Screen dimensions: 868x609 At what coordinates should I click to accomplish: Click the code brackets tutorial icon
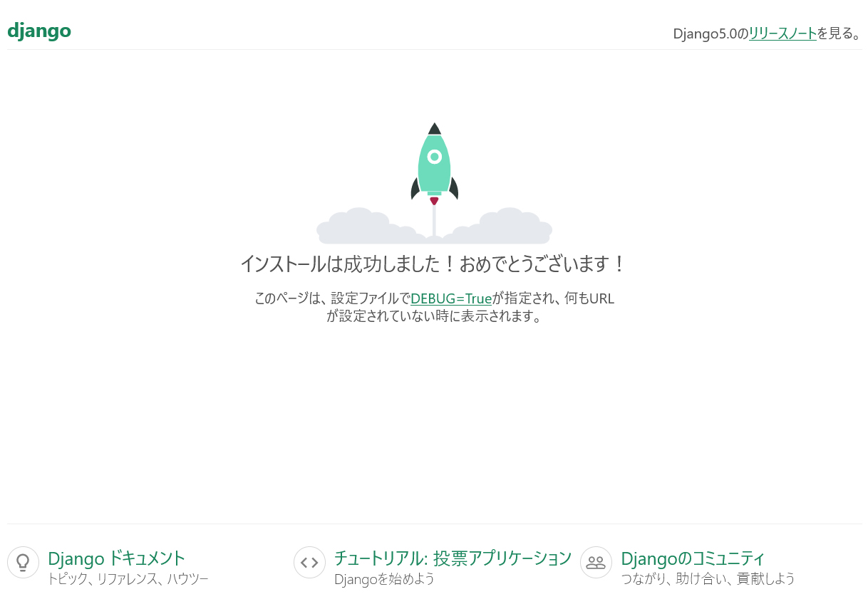click(309, 562)
